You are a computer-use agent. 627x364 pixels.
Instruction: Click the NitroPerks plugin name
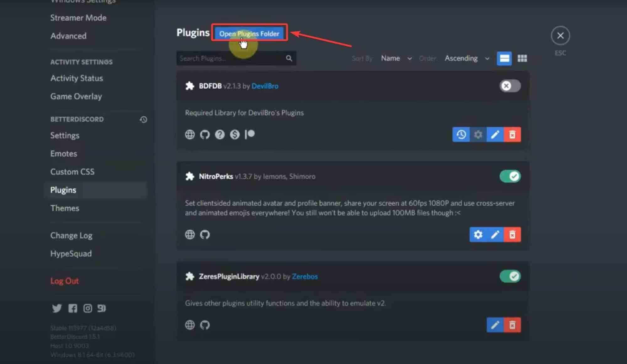coord(216,176)
